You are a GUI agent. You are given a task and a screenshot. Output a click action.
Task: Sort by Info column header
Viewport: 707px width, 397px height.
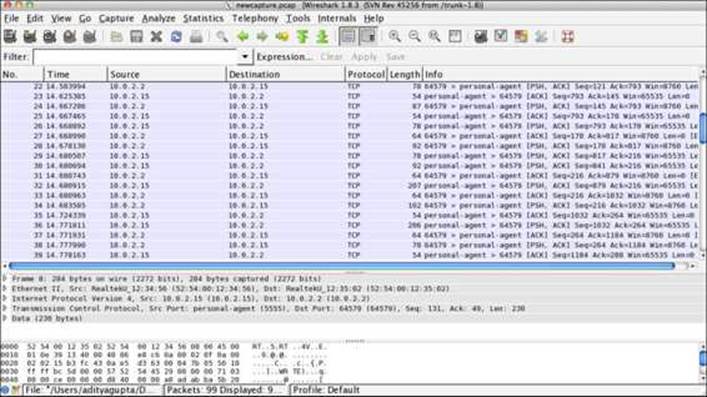[560, 74]
